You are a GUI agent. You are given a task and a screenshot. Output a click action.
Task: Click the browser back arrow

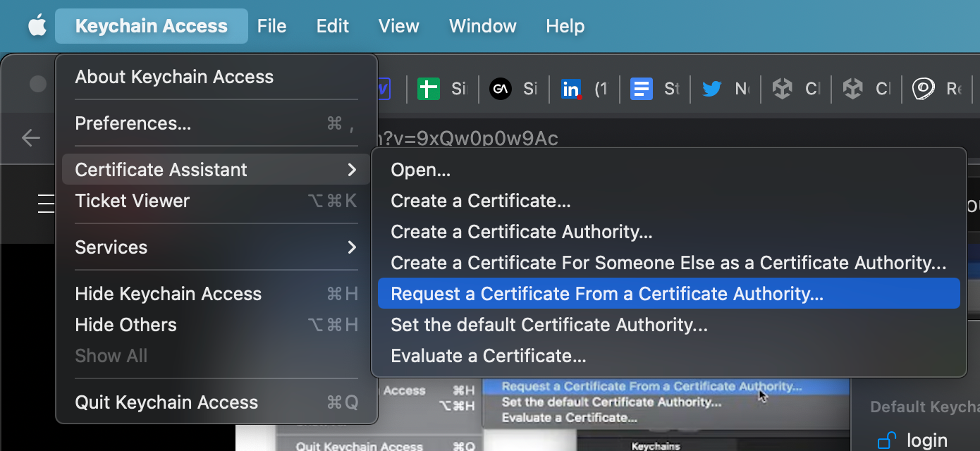[31, 137]
